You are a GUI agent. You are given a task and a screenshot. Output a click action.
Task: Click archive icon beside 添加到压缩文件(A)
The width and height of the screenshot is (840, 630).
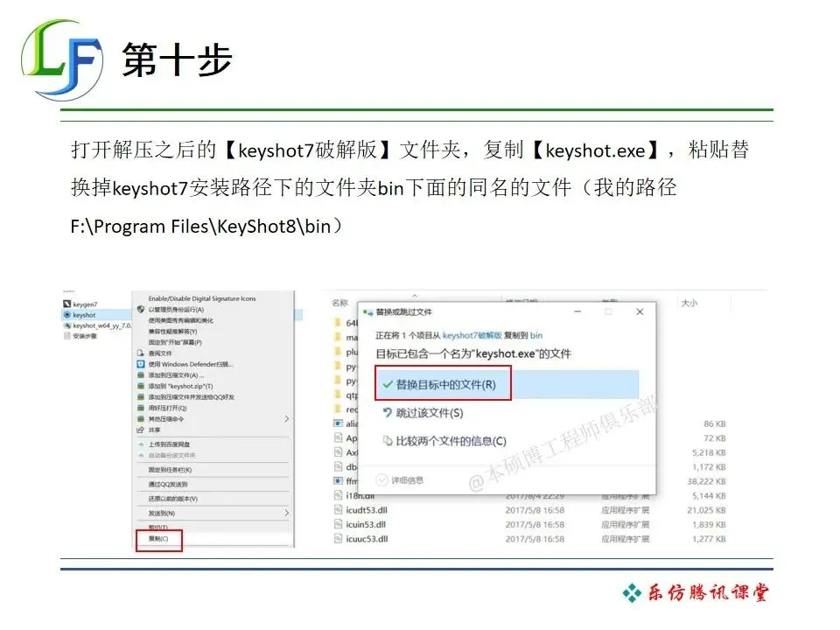140,375
